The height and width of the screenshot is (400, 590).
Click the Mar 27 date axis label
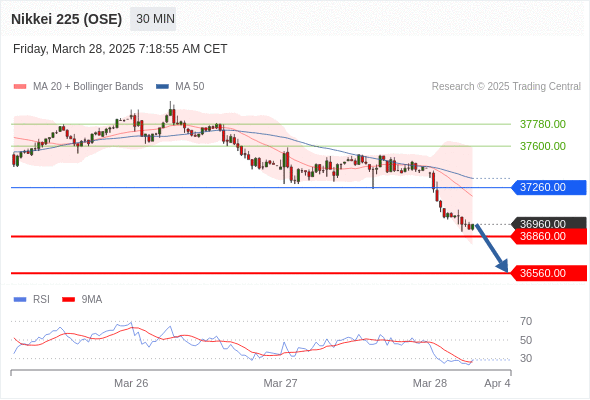point(280,383)
